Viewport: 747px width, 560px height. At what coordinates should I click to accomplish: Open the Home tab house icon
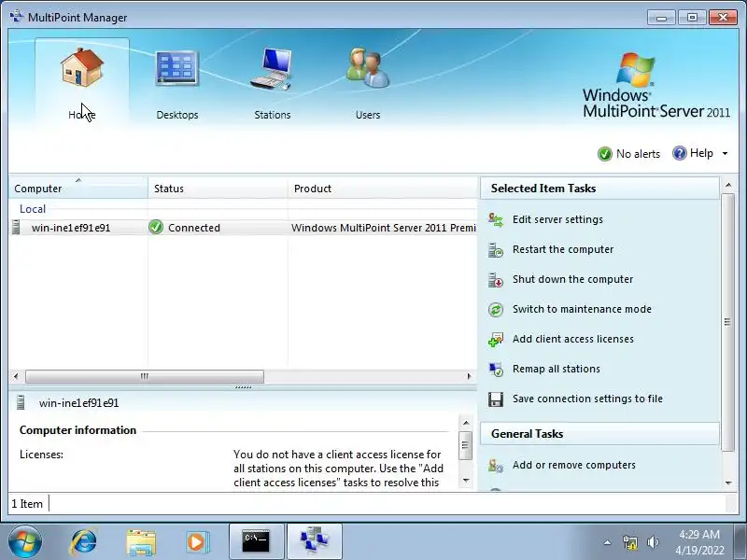(82, 67)
